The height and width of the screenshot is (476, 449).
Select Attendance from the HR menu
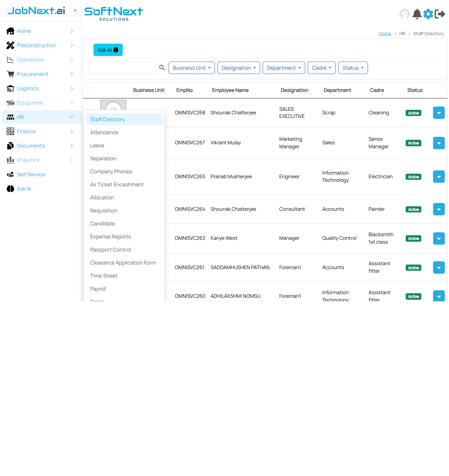[104, 132]
